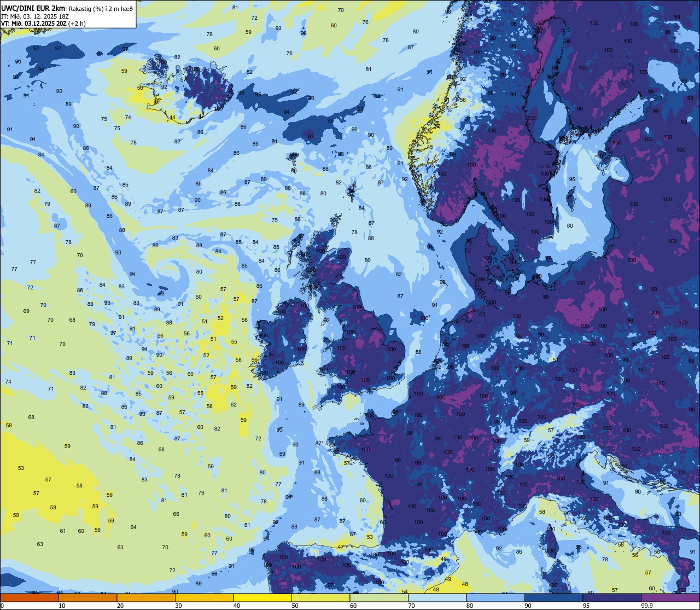The image size is (700, 610).
Task: Click the 95–99.9 navy legend swatch
Action: 612,597
